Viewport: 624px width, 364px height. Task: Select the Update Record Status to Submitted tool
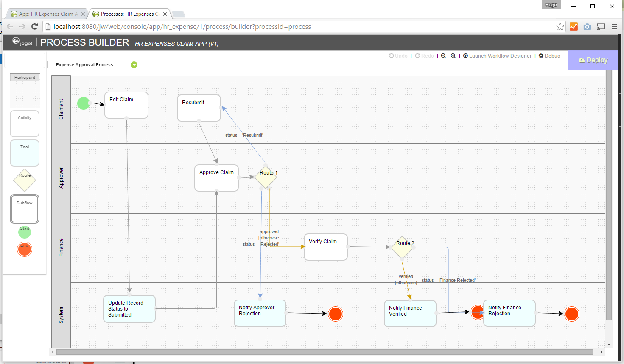point(129,309)
